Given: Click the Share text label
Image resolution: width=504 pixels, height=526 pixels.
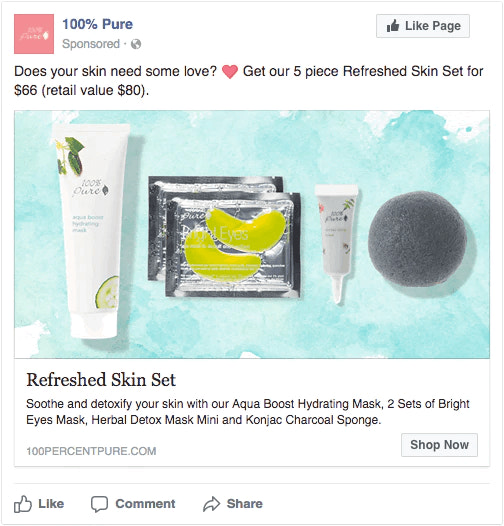Looking at the screenshot, I should click(245, 504).
